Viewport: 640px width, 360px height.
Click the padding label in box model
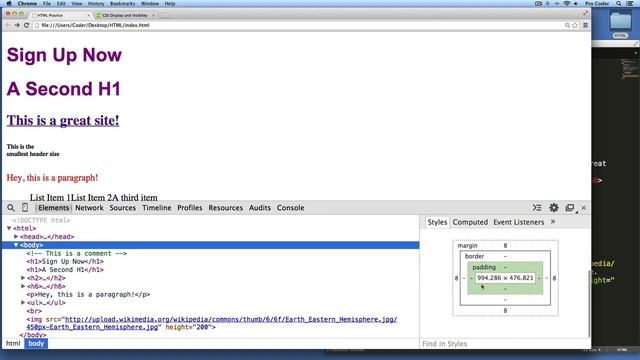[x=484, y=267]
